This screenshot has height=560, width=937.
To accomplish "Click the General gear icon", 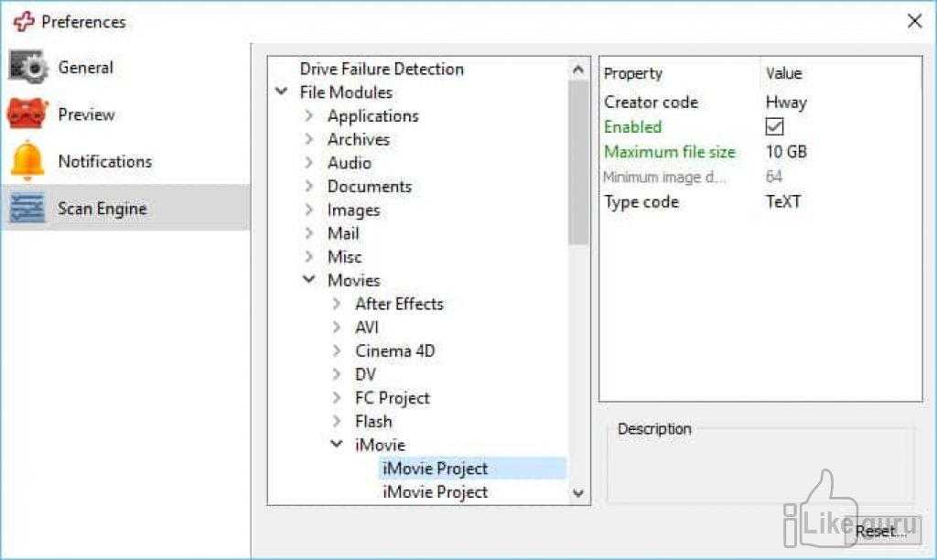I will [x=27, y=67].
